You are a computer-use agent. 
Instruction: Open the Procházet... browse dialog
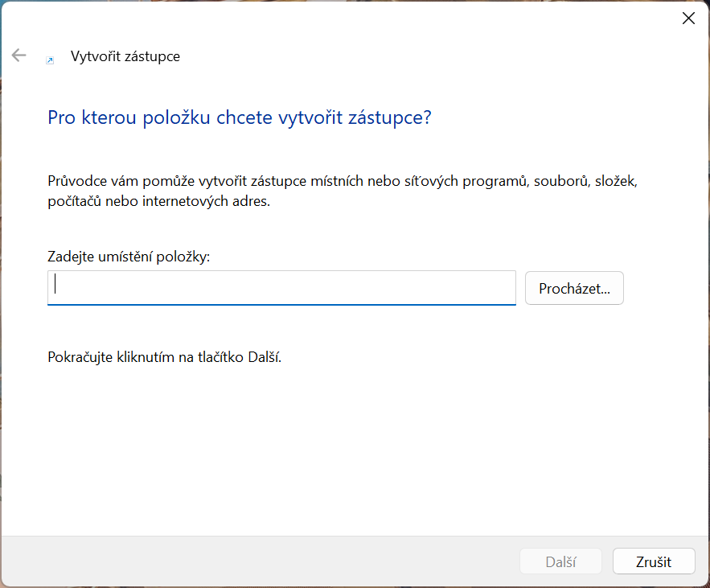click(x=574, y=288)
